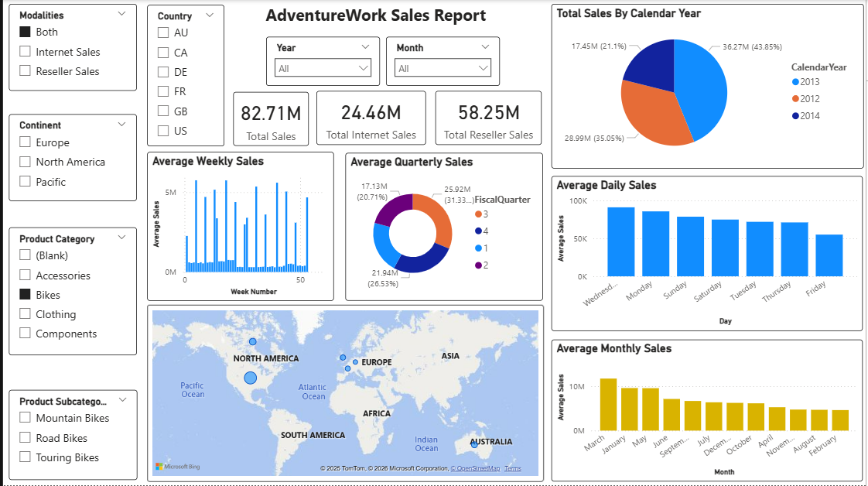
Task: Tick the Pacific continent checkbox
Action: tap(25, 182)
